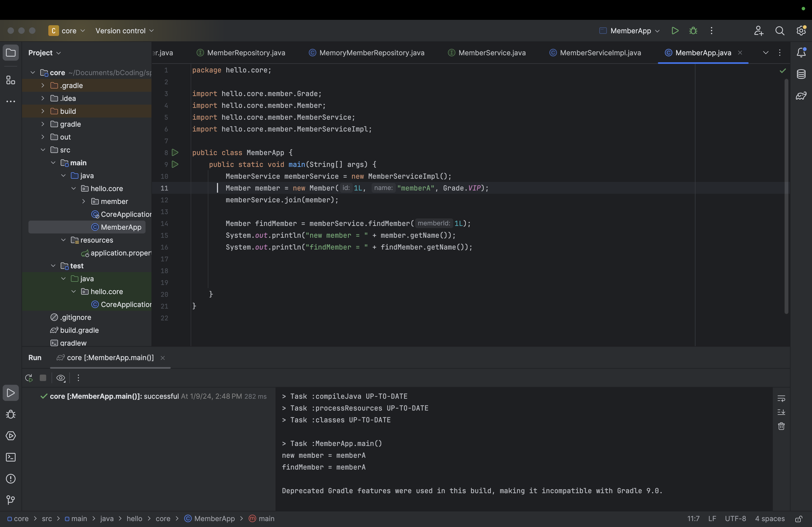The width and height of the screenshot is (812, 527).
Task: Open the Run tool window icon
Action: (x=10, y=393)
